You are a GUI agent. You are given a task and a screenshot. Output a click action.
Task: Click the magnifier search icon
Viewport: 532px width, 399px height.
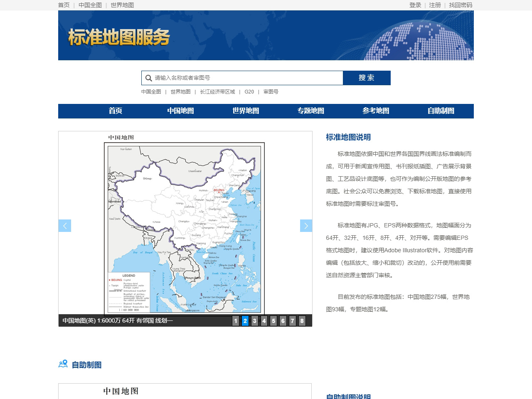coord(149,78)
